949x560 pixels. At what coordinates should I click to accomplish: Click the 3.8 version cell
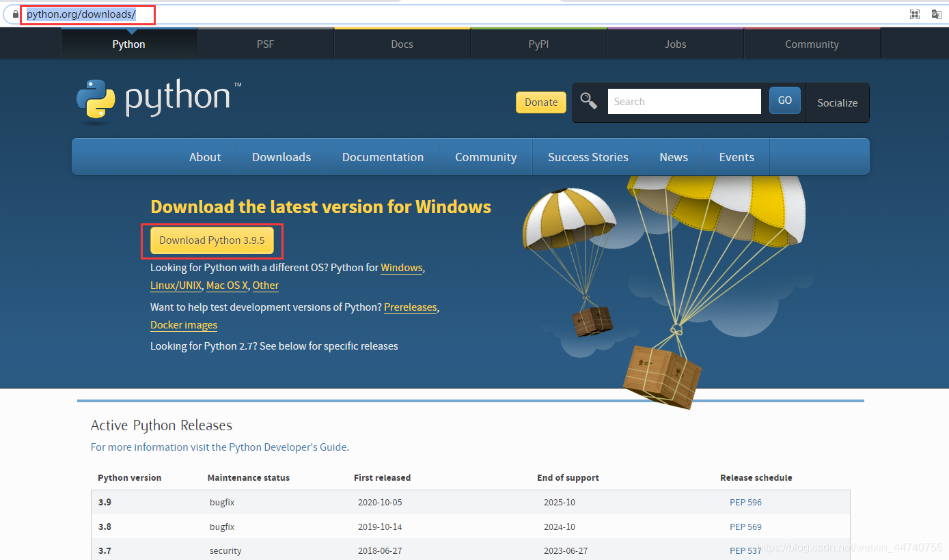pyautogui.click(x=105, y=527)
